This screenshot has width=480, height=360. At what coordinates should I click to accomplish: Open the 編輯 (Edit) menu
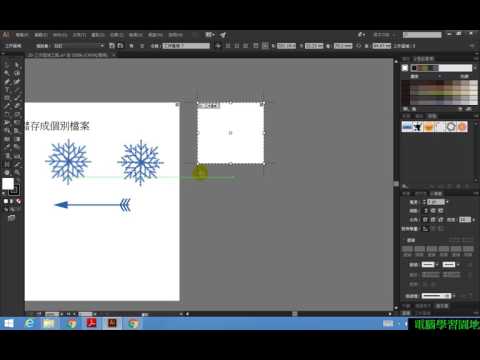[41, 35]
